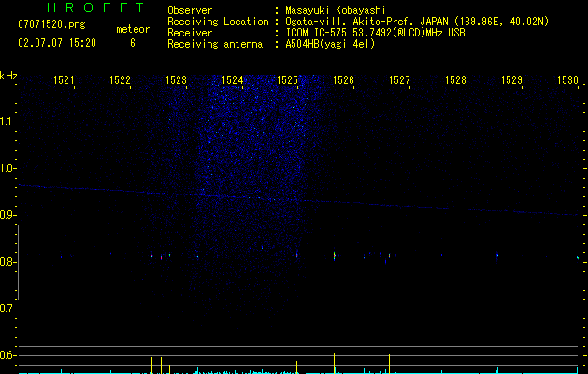Click time axis label 1529
Screen dimensions: 588x374
511,80
